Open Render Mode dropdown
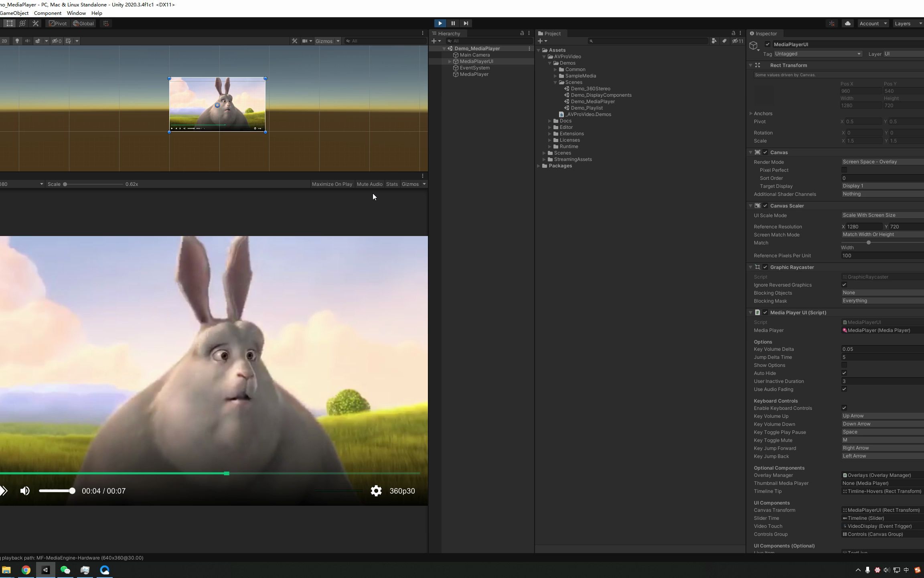The width and height of the screenshot is (924, 578). 882,162
